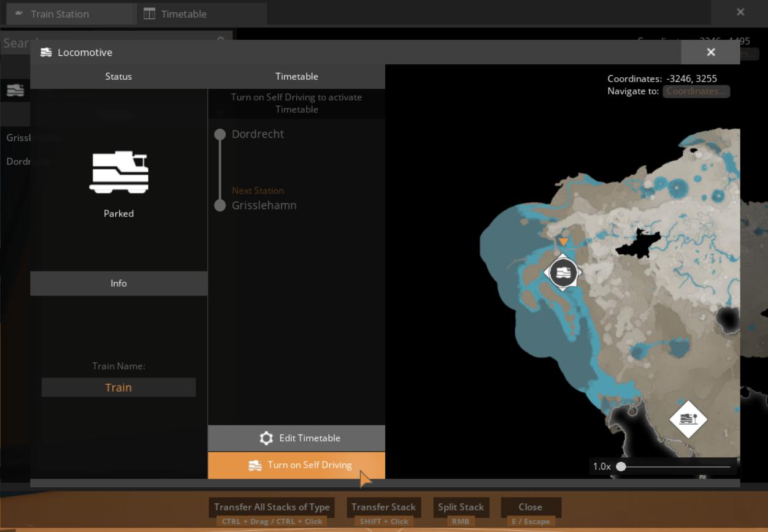768x532 pixels.
Task: Click the Navigate to coordinates field
Action: 696,91
